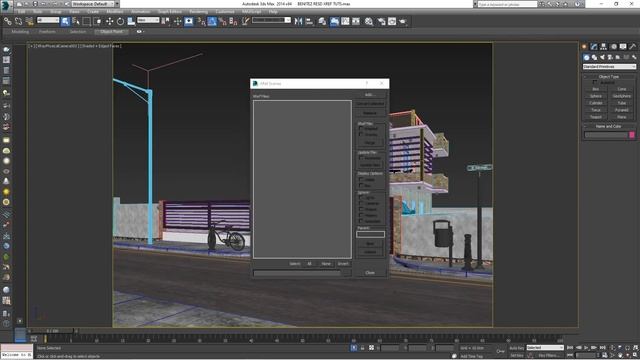Switch to Motion command panel tab
This screenshot has height=360, width=640.
click(613, 47)
